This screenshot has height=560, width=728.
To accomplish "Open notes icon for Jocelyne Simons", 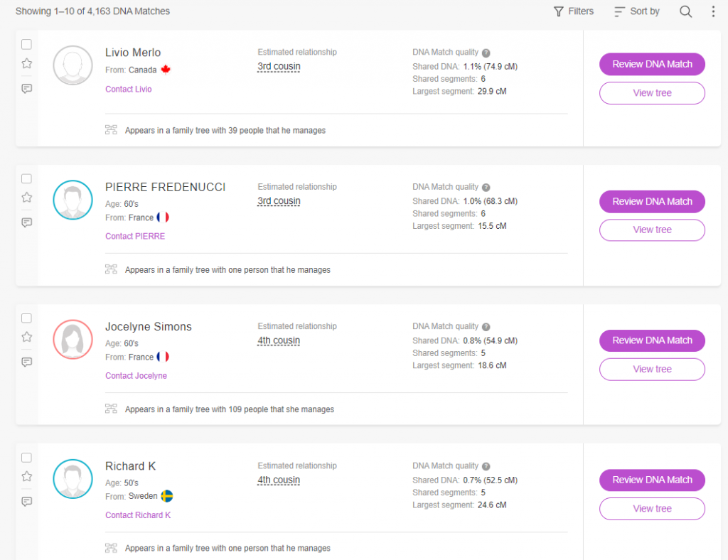I will pyautogui.click(x=27, y=362).
